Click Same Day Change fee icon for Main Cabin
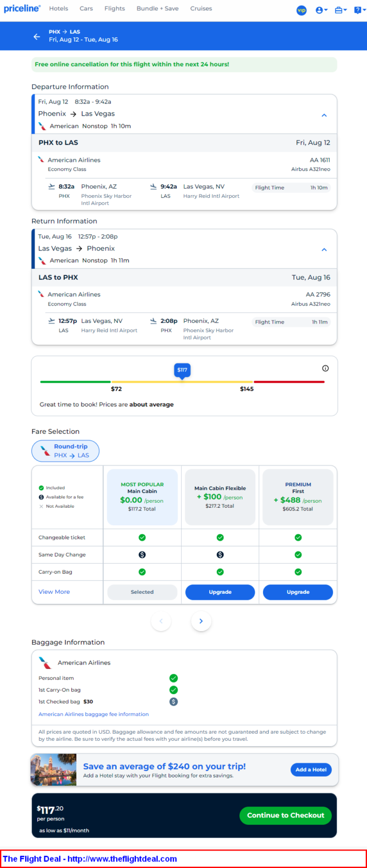The width and height of the screenshot is (367, 868). click(x=142, y=555)
